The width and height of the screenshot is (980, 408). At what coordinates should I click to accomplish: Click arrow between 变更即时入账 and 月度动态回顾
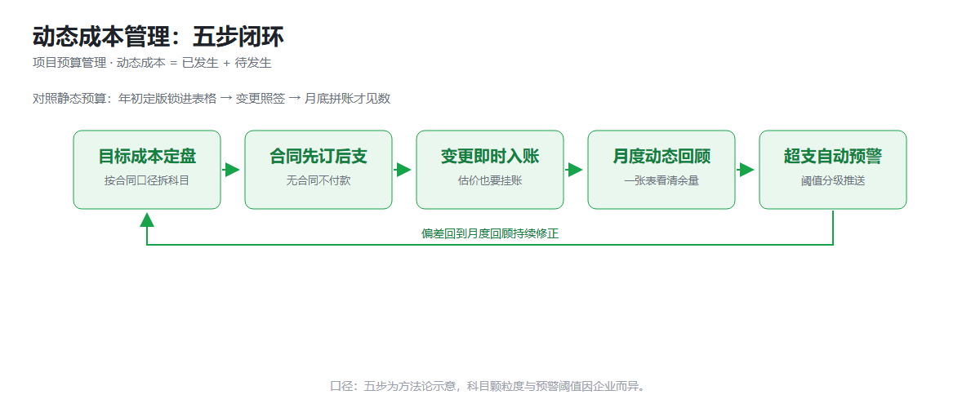575,170
